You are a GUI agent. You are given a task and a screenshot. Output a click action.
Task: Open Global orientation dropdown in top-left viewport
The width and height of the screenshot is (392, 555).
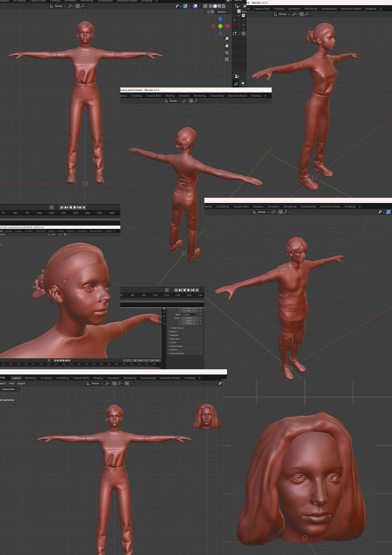(x=58, y=6)
